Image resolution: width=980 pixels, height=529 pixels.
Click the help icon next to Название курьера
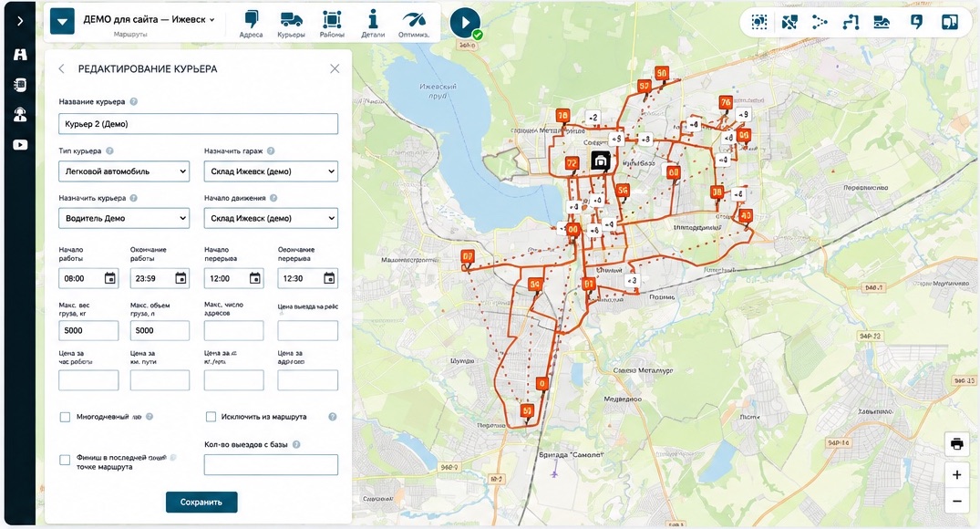[x=134, y=101]
